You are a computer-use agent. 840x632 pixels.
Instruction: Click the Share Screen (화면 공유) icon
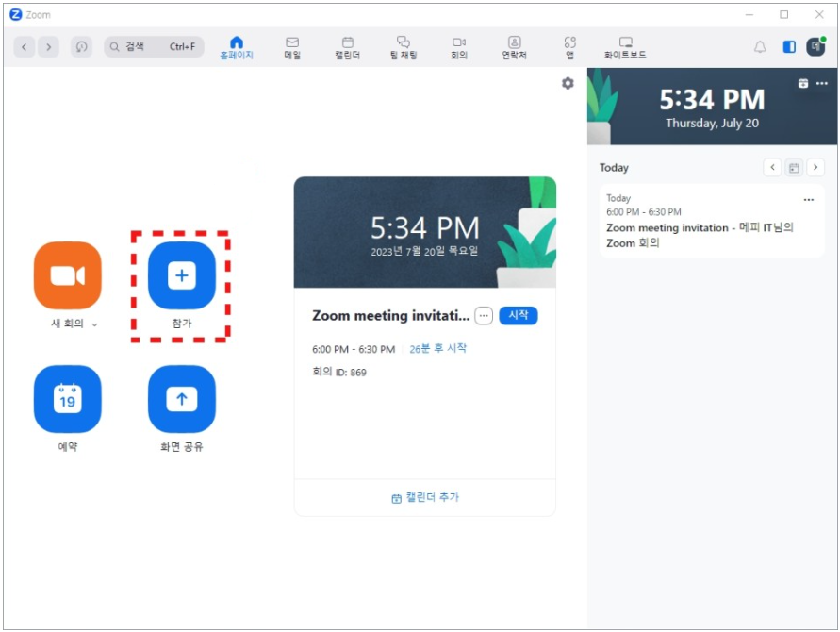tap(182, 399)
